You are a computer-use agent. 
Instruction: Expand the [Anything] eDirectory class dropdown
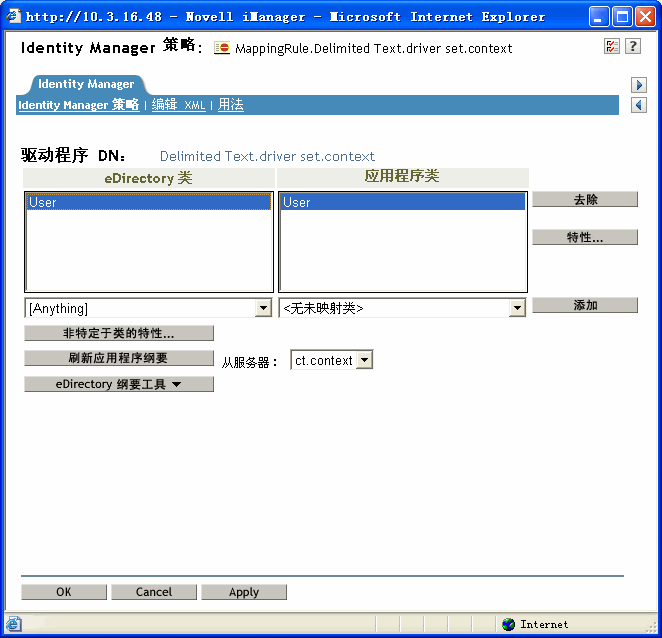coord(263,308)
